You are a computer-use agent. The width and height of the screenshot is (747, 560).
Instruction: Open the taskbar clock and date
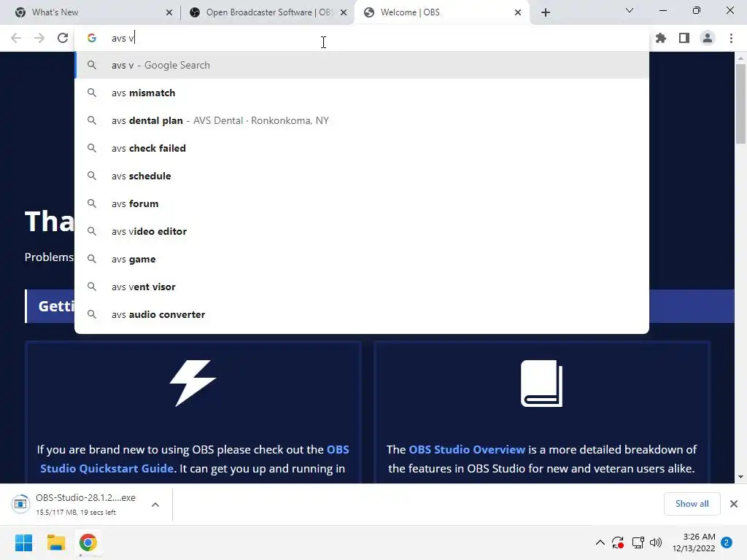694,542
